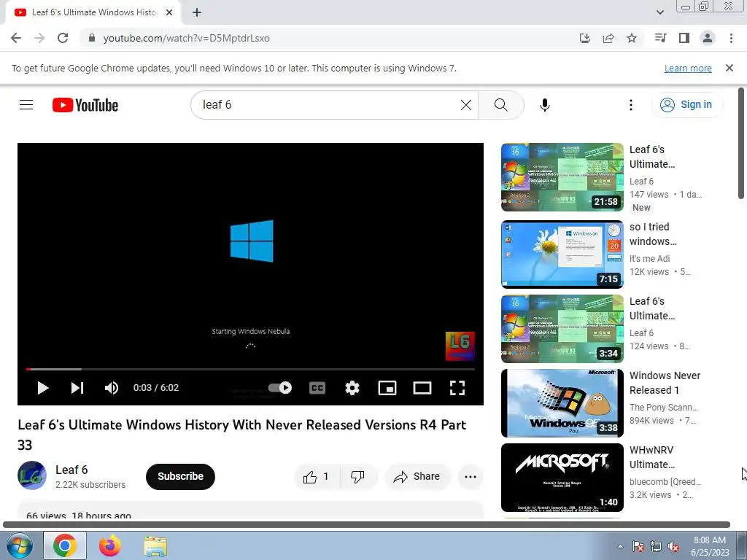Go back to the previous page

coord(16,38)
